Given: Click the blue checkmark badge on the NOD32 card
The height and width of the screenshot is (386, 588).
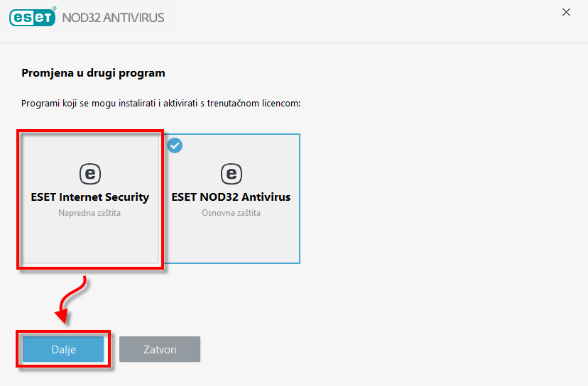Looking at the screenshot, I should pos(175,145).
